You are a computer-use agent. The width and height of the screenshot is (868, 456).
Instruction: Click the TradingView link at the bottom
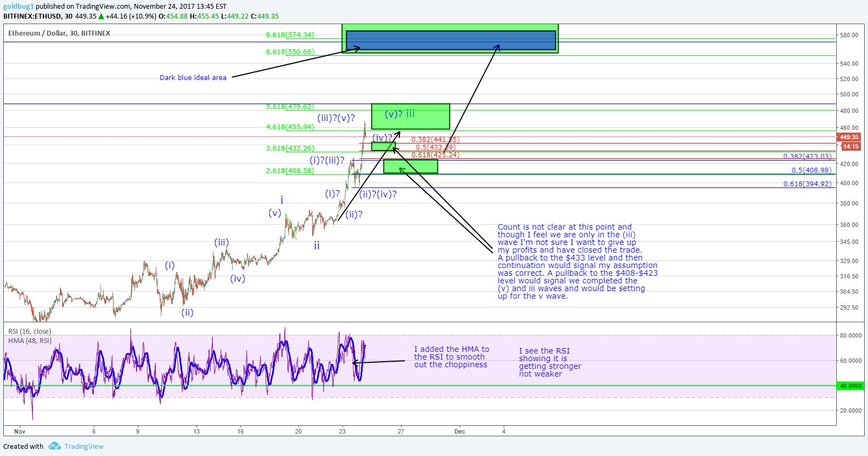click(84, 447)
